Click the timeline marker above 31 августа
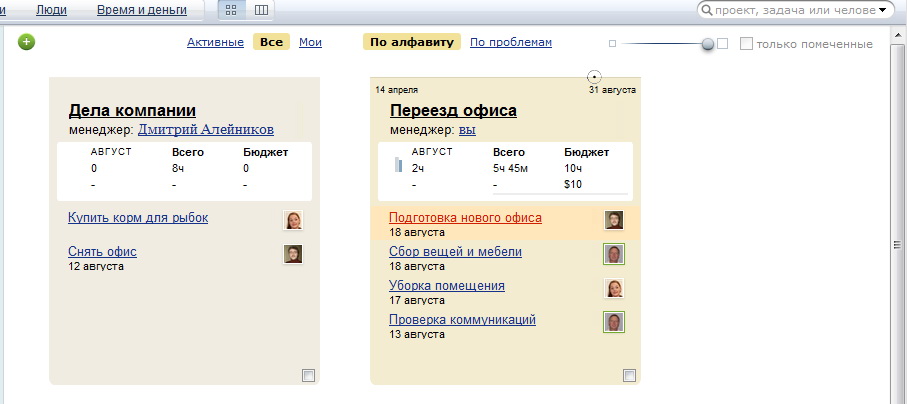 coord(594,76)
